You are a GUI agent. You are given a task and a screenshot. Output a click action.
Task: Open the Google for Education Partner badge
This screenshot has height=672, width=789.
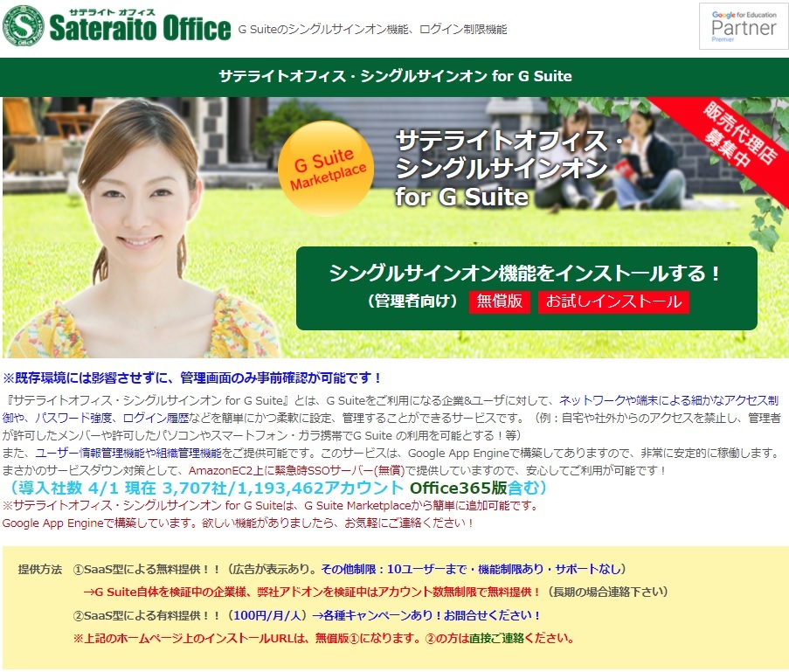point(744,26)
